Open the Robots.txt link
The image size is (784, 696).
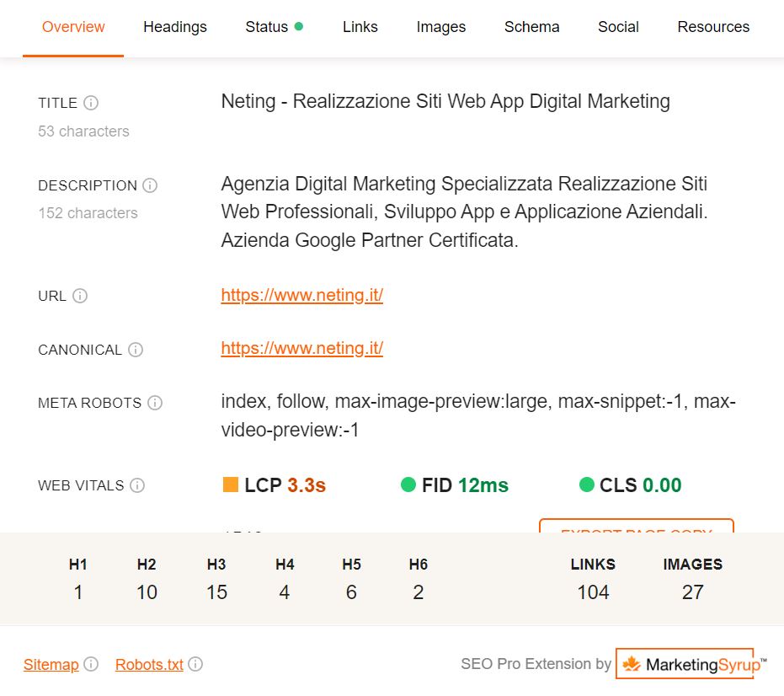(x=149, y=665)
